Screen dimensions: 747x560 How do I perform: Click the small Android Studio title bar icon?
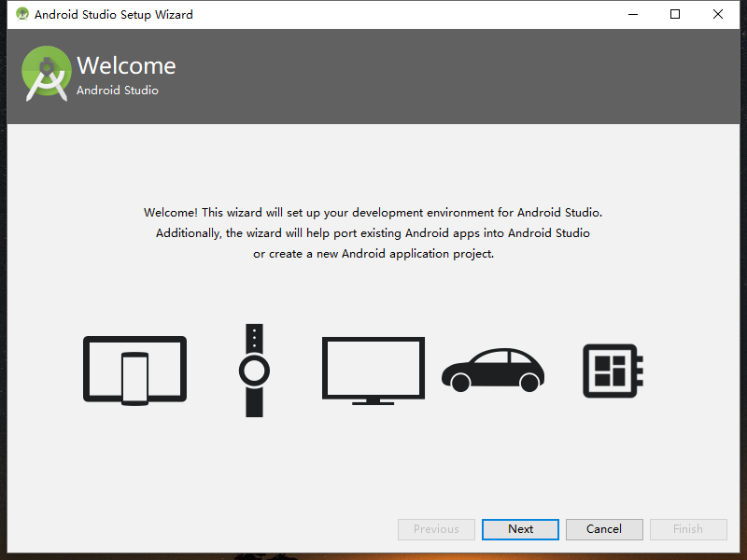click(21, 14)
